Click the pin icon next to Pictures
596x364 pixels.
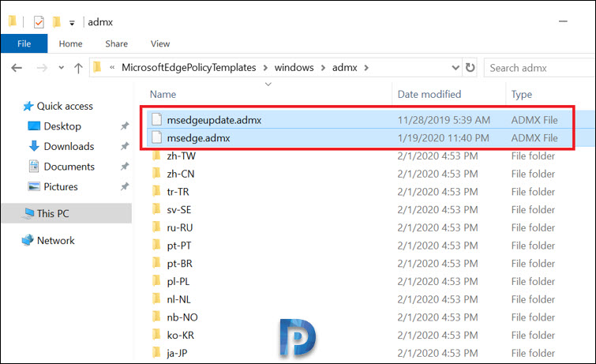[124, 186]
